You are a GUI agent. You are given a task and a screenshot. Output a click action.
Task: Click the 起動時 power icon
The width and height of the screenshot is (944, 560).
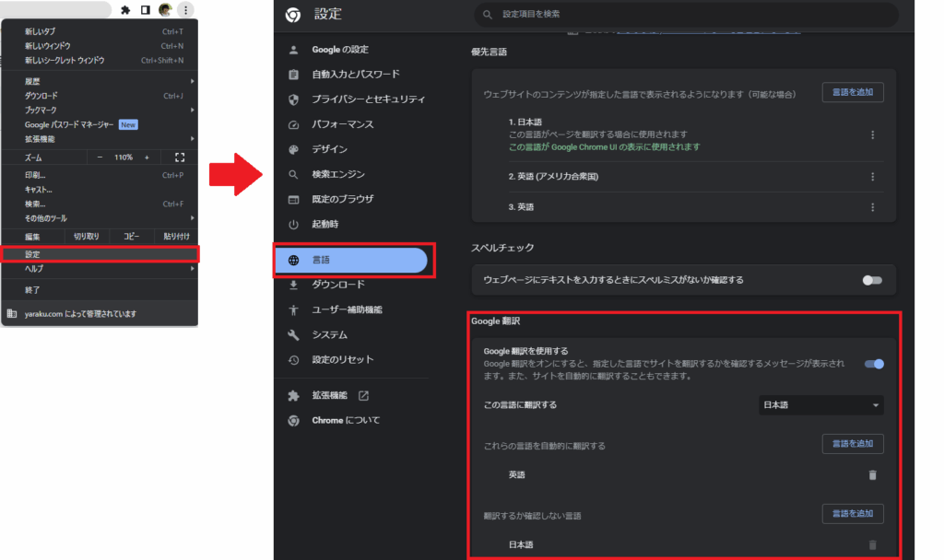[293, 225]
